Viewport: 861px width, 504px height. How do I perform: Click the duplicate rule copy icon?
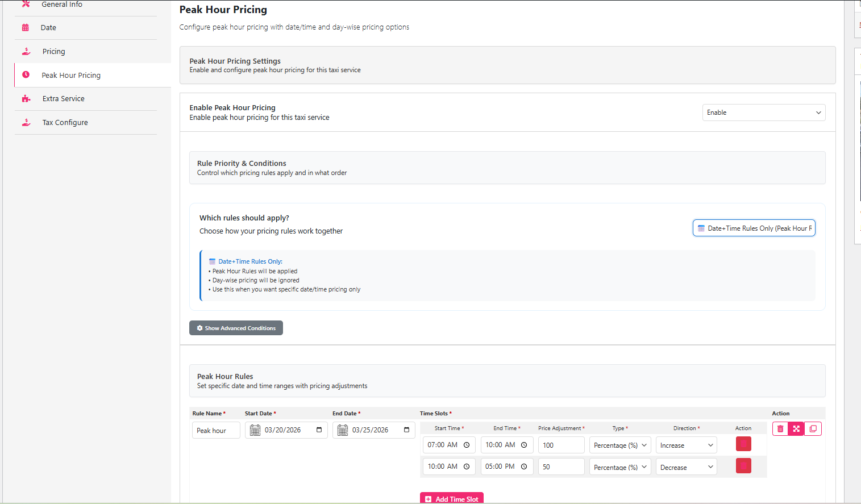(x=813, y=429)
